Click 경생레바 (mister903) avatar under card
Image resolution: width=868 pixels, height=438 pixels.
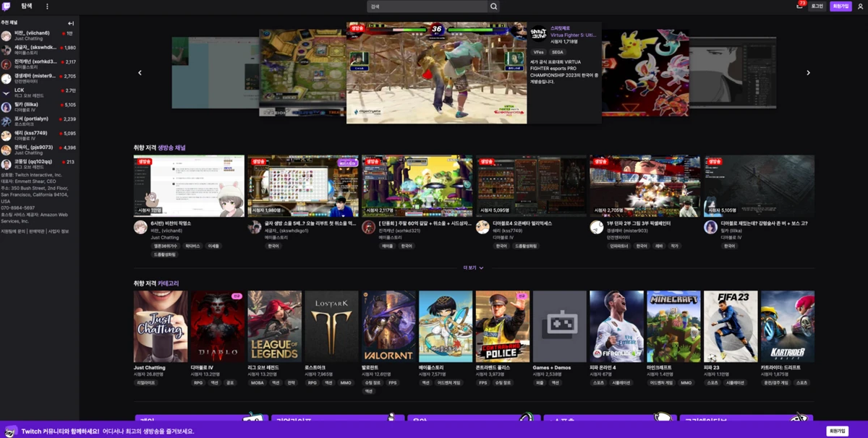click(x=597, y=227)
